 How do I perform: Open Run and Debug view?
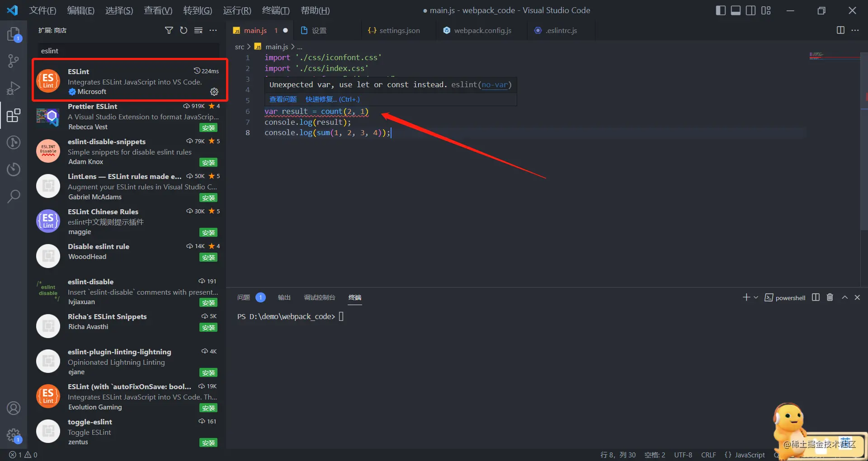14,88
